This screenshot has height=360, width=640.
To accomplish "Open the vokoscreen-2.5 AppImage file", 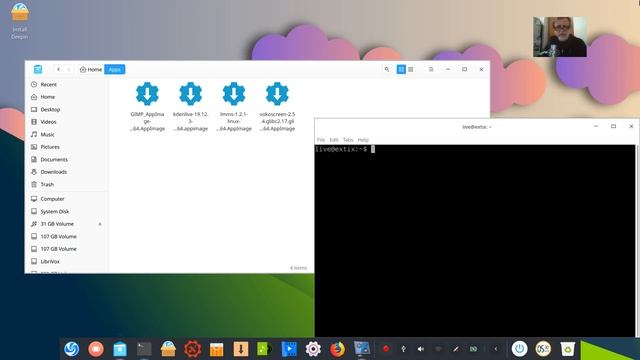I will 277,106.
